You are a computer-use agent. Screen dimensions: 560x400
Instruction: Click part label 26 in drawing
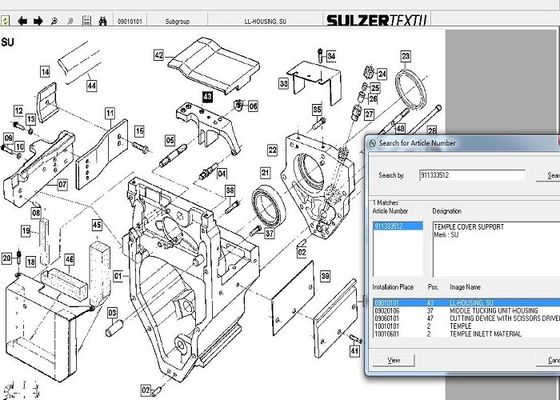[373, 98]
